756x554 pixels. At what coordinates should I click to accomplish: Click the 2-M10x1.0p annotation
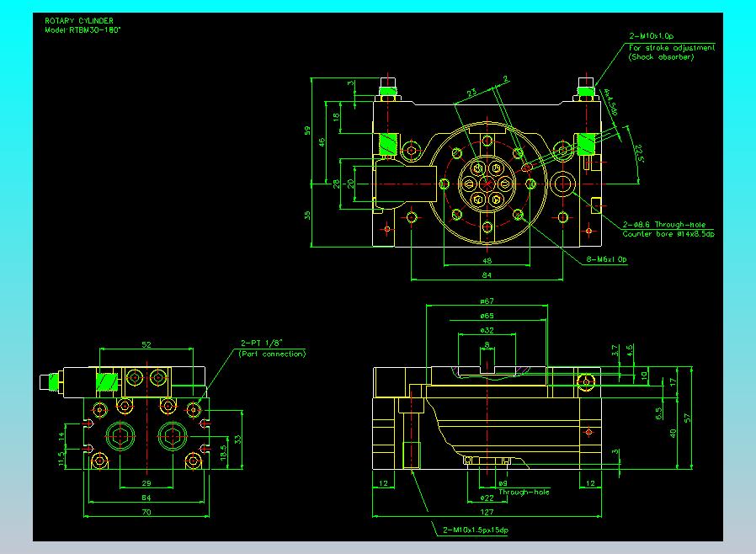[x=652, y=35]
